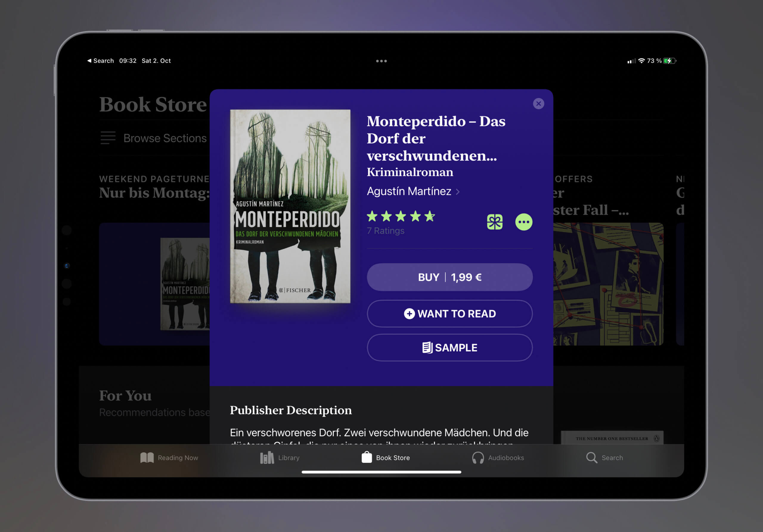Tap the 'Book Store' page title
763x532 pixels.
tap(153, 104)
